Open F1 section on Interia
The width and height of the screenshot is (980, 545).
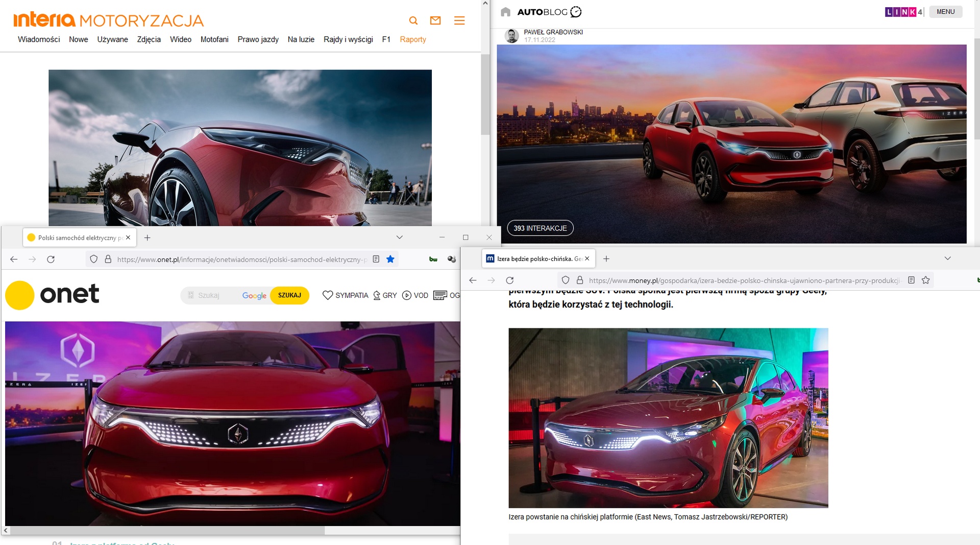coord(386,39)
